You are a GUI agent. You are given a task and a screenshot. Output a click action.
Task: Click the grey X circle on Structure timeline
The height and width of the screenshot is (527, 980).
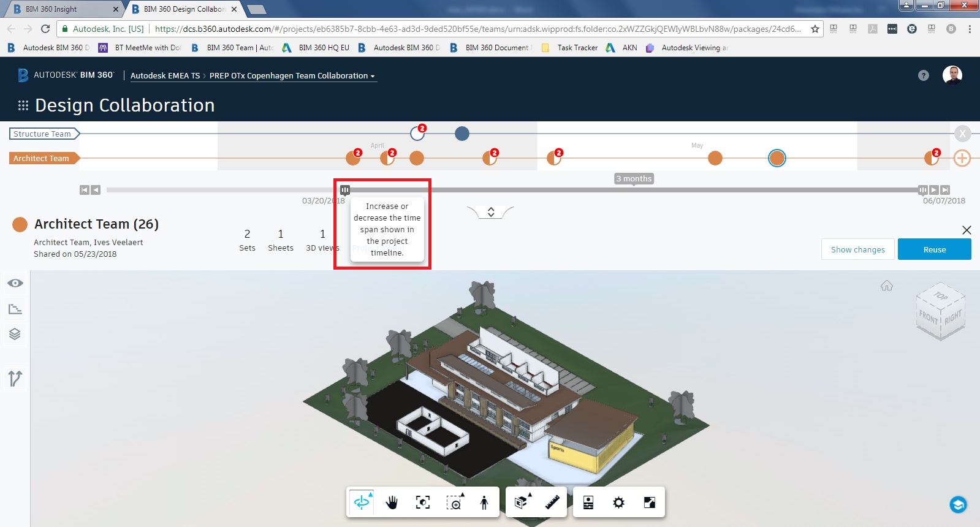[962, 134]
